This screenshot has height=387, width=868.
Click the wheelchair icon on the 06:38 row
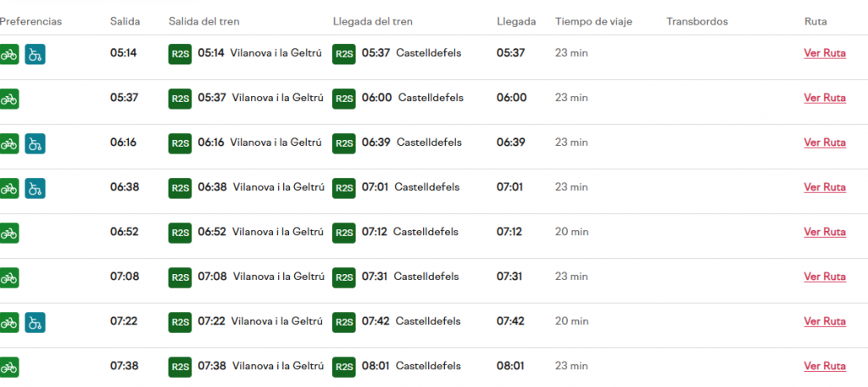tap(35, 188)
